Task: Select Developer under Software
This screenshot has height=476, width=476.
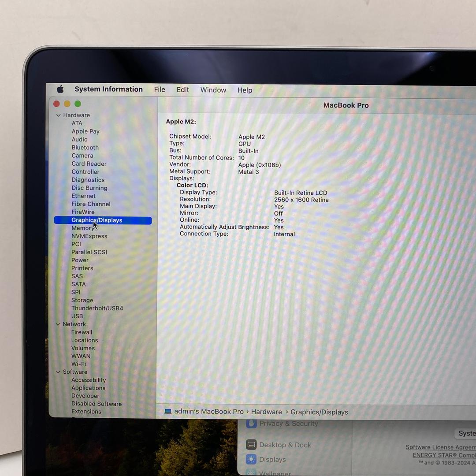Action: [x=86, y=396]
